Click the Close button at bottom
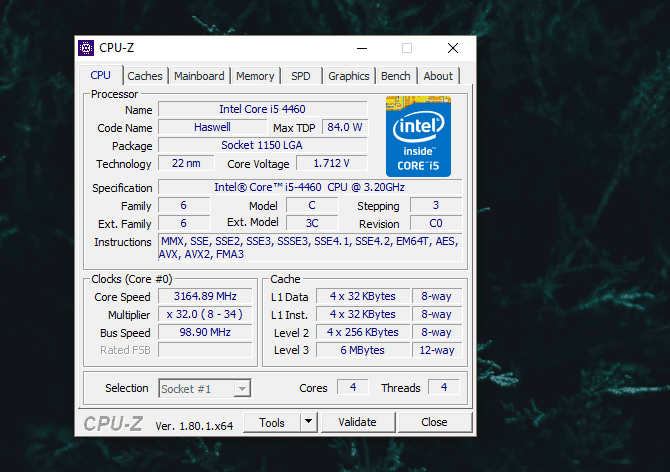 [x=434, y=423]
